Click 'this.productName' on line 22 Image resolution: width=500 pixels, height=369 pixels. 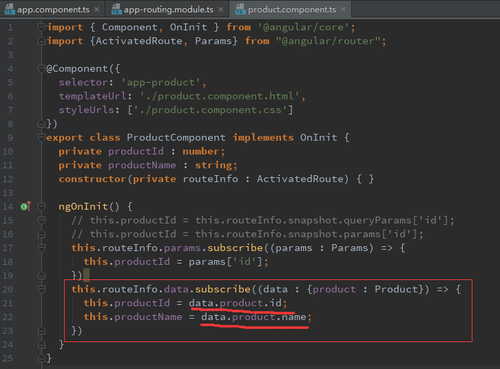[133, 317]
